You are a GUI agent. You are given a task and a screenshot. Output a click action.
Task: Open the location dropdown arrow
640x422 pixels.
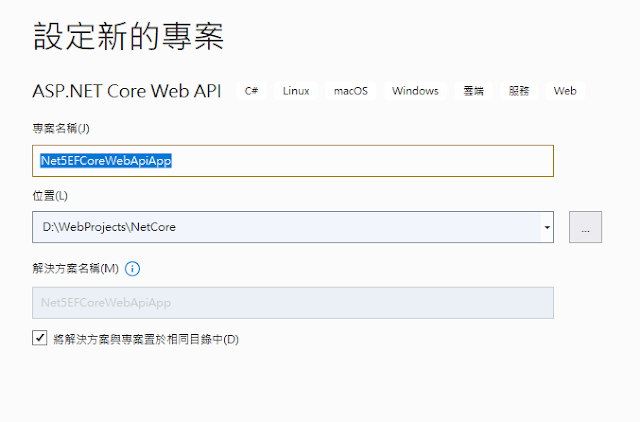pos(547,227)
